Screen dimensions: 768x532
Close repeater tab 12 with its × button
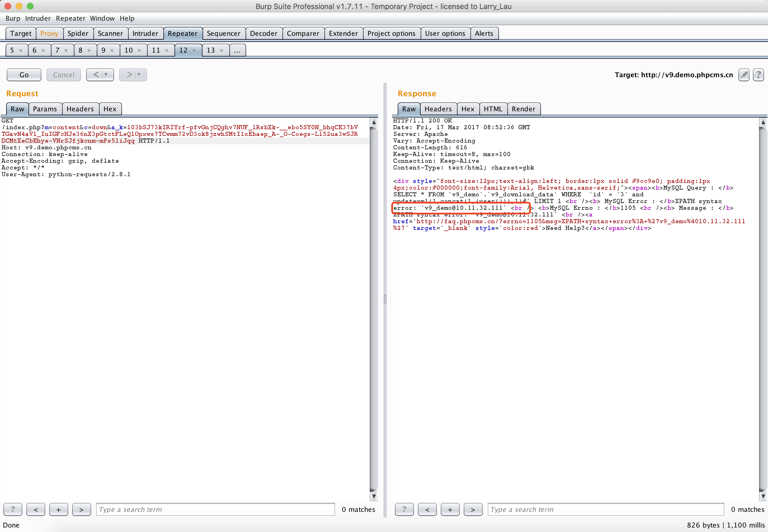[x=194, y=50]
